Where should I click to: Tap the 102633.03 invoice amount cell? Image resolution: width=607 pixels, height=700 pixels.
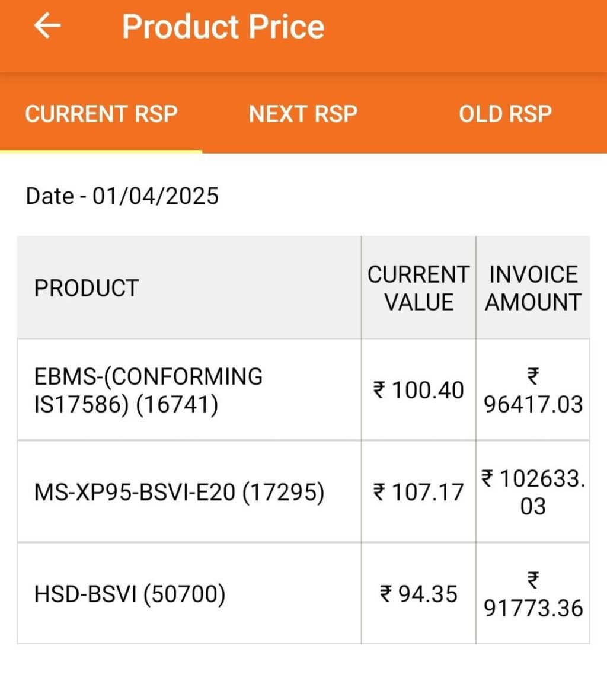pos(533,492)
